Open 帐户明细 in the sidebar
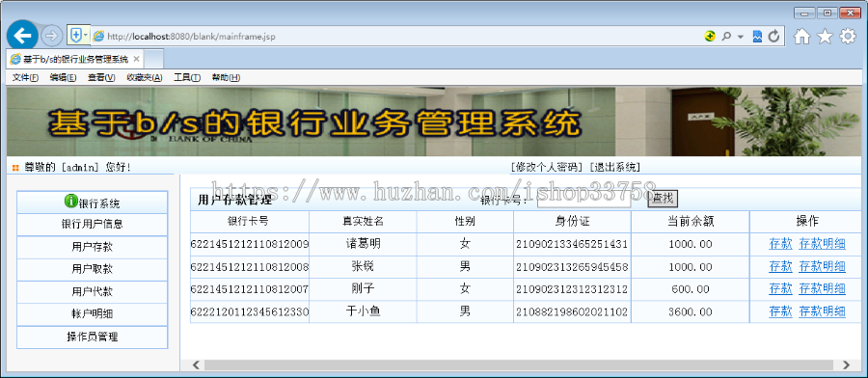This screenshot has height=378, width=868. [93, 313]
